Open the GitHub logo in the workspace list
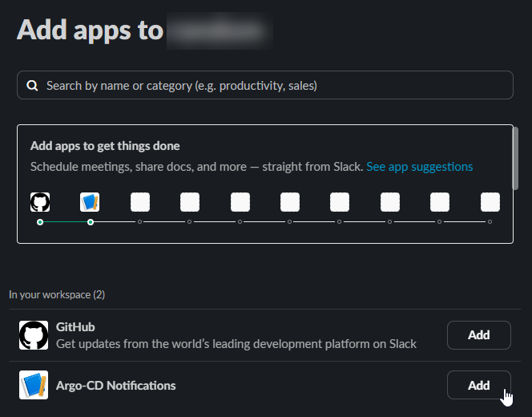Image resolution: width=532 pixels, height=417 pixels. (x=34, y=335)
